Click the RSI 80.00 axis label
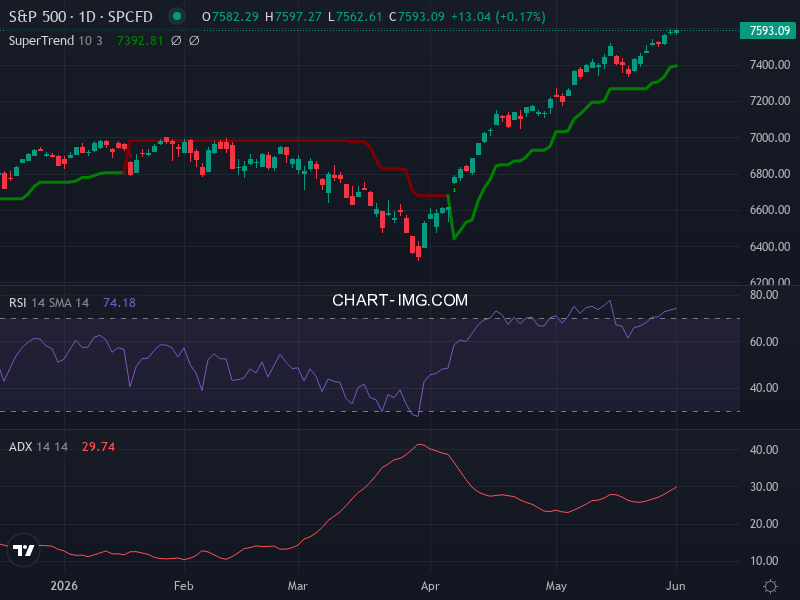 pos(764,295)
